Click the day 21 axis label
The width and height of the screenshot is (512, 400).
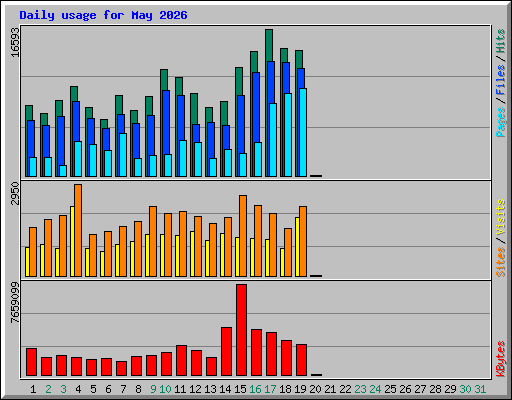[x=330, y=389]
